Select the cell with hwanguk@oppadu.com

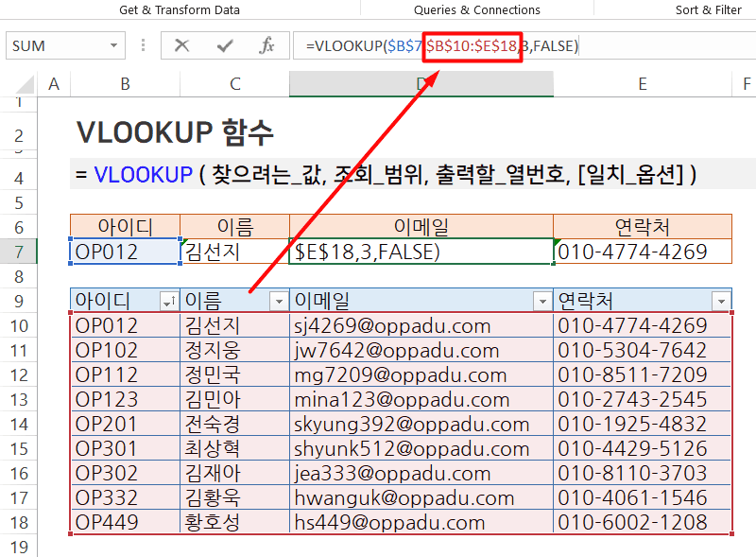click(x=421, y=498)
